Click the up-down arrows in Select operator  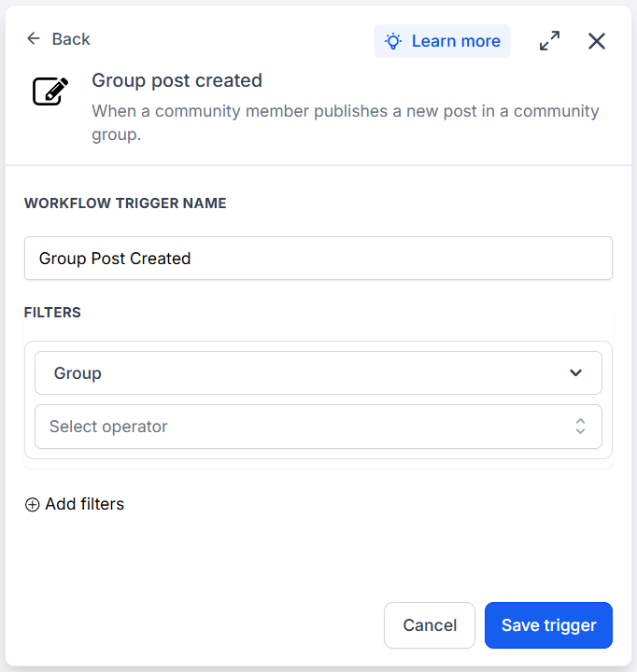580,427
